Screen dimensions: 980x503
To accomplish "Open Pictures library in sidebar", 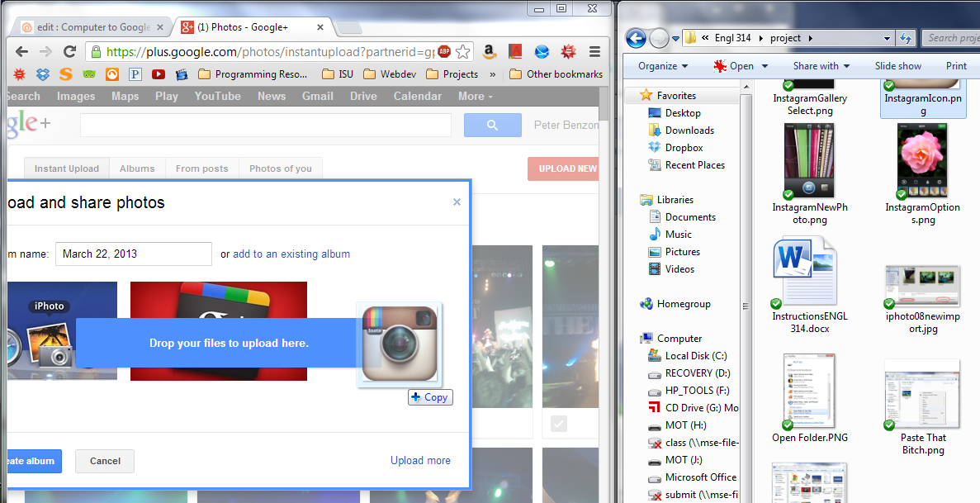I will 674,251.
